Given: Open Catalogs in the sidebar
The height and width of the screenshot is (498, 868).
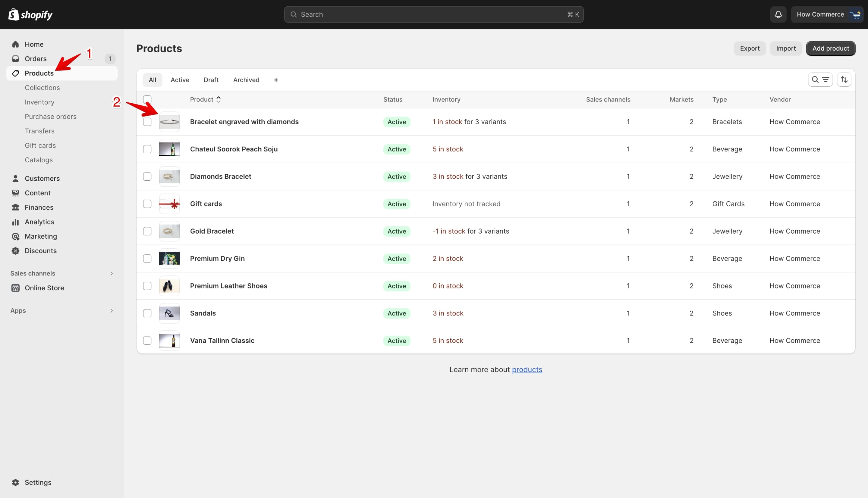Looking at the screenshot, I should coord(39,160).
